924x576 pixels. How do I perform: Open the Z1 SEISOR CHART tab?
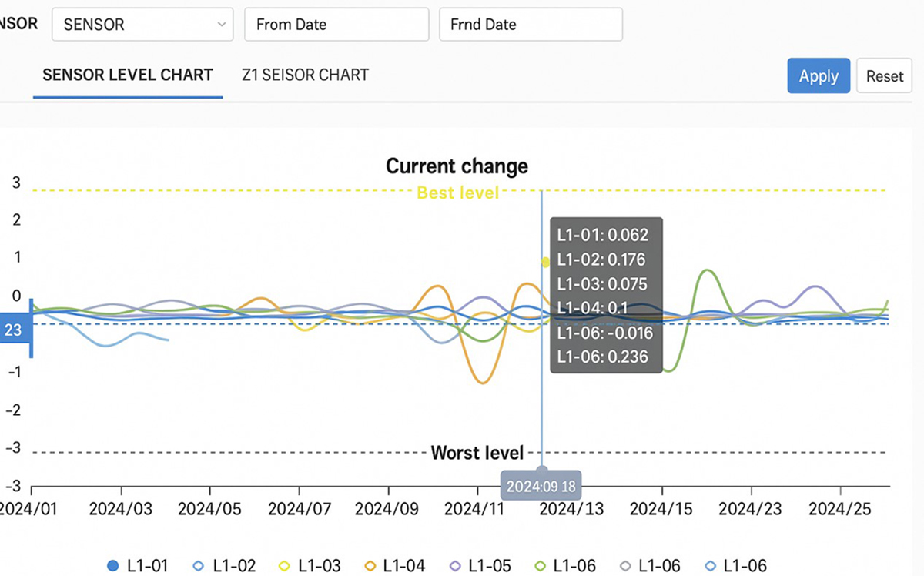(x=305, y=75)
